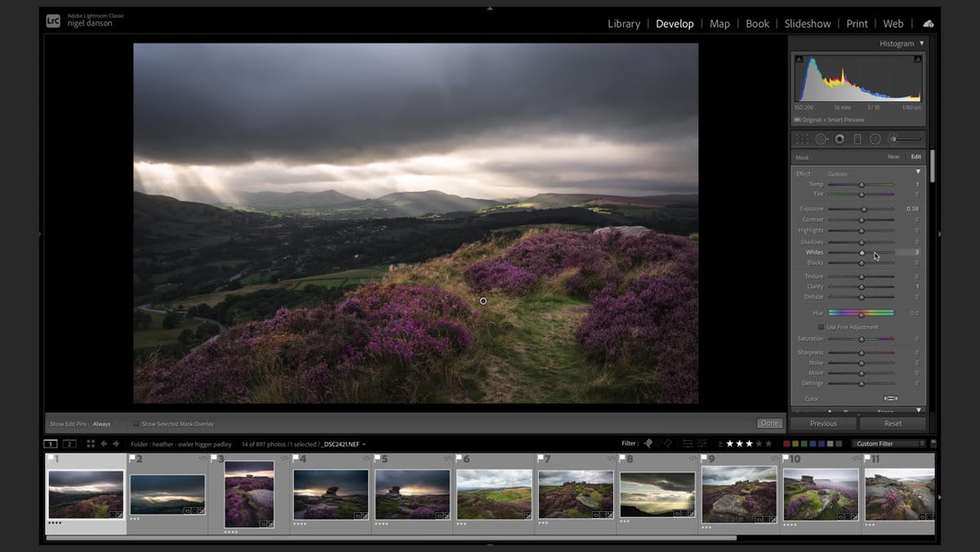Go forward with the right arrow icon

(x=116, y=444)
